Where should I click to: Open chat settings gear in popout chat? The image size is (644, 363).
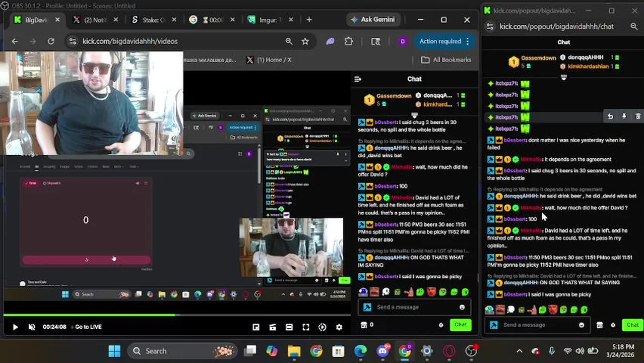[x=613, y=325]
